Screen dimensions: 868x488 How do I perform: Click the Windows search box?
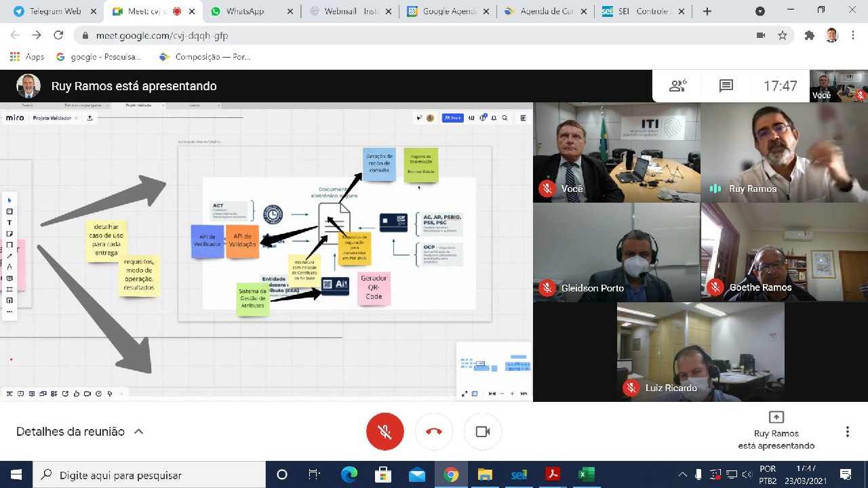click(149, 474)
